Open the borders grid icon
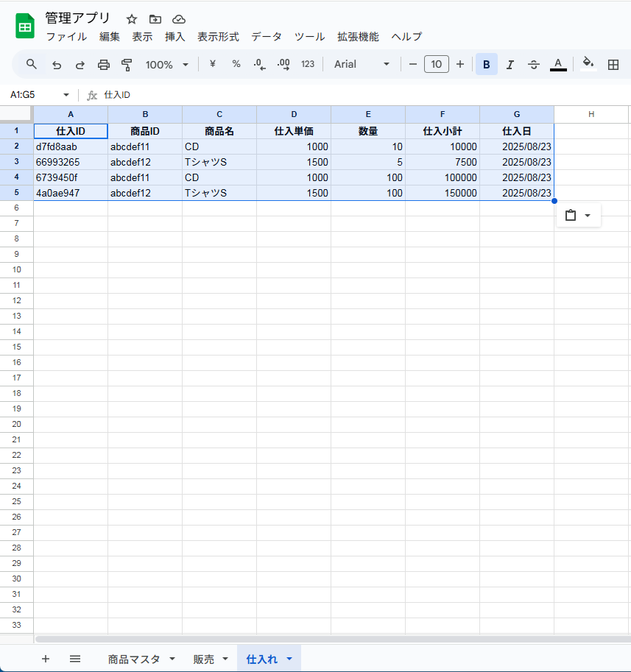This screenshot has height=672, width=631. pyautogui.click(x=613, y=65)
